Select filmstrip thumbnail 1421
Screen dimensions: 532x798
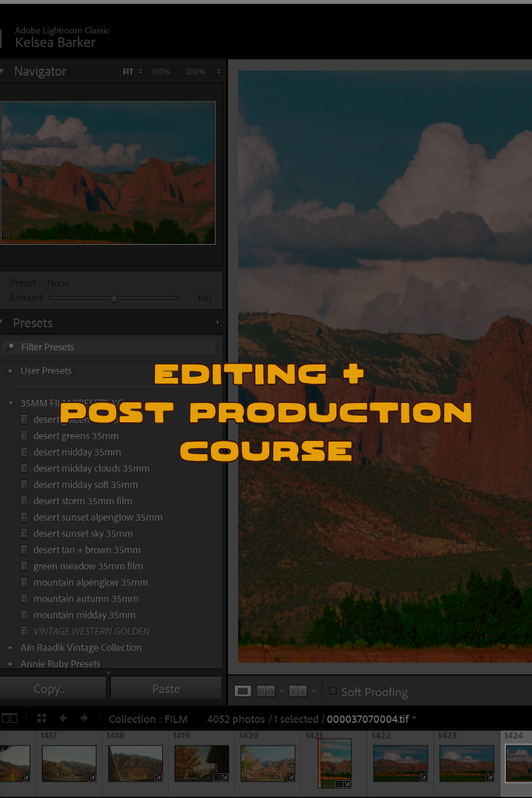(334, 763)
